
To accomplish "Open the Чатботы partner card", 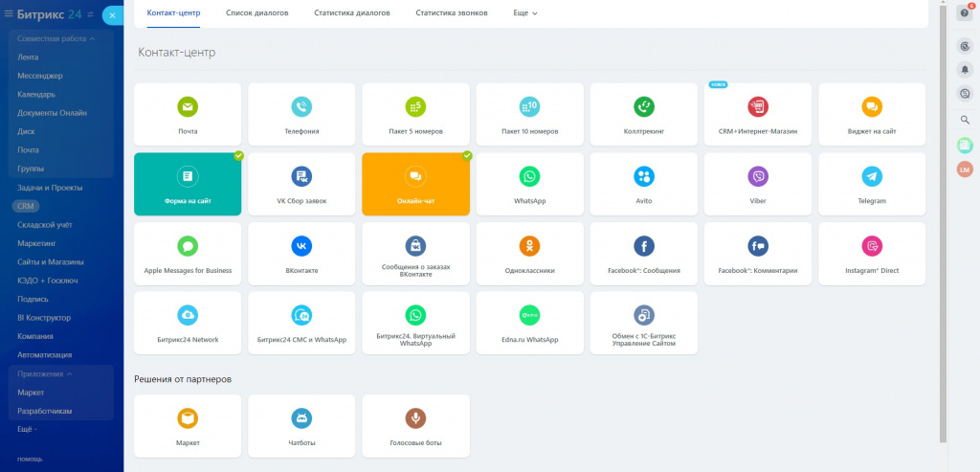I will [x=301, y=426].
